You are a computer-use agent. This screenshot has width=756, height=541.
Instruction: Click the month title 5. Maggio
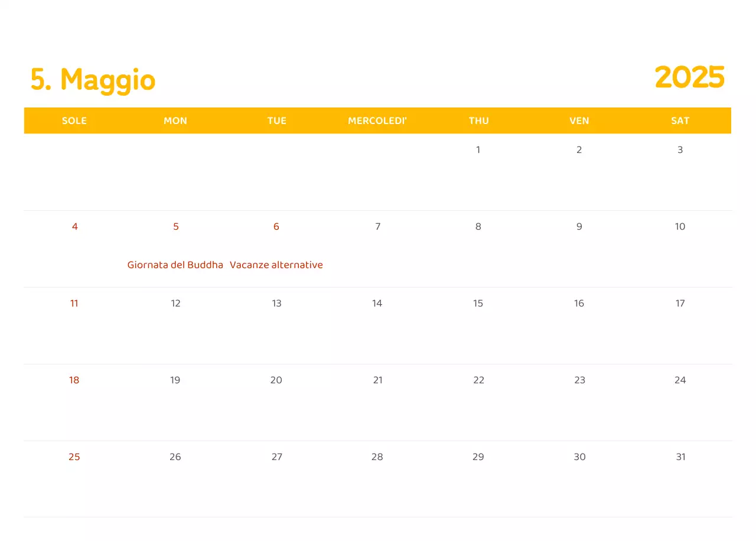pos(92,80)
